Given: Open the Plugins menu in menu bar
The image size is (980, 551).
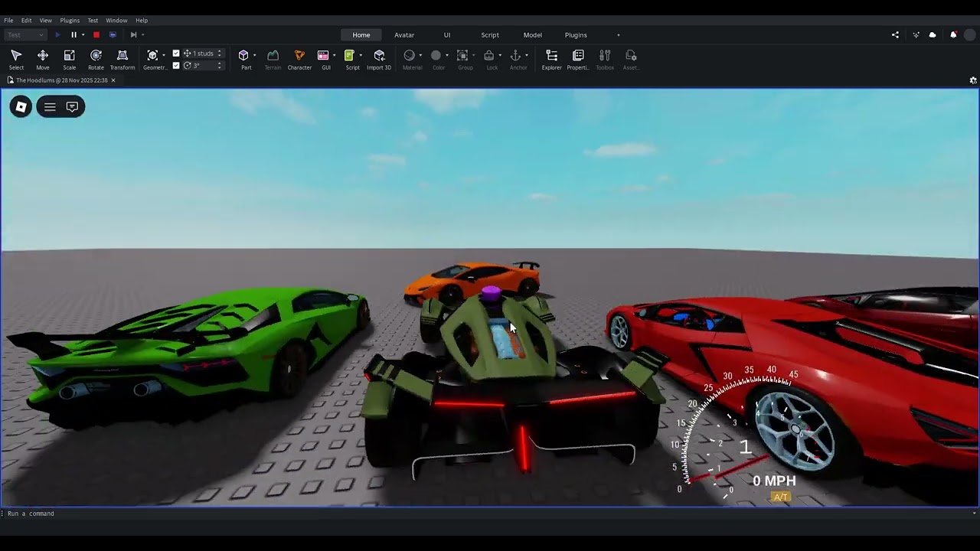Looking at the screenshot, I should coord(70,21).
